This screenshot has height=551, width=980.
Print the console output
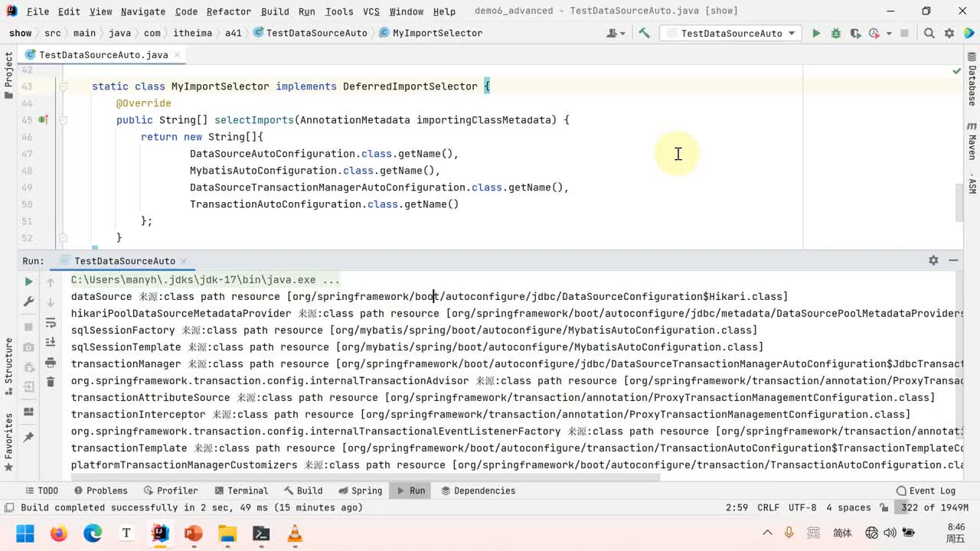51,362
